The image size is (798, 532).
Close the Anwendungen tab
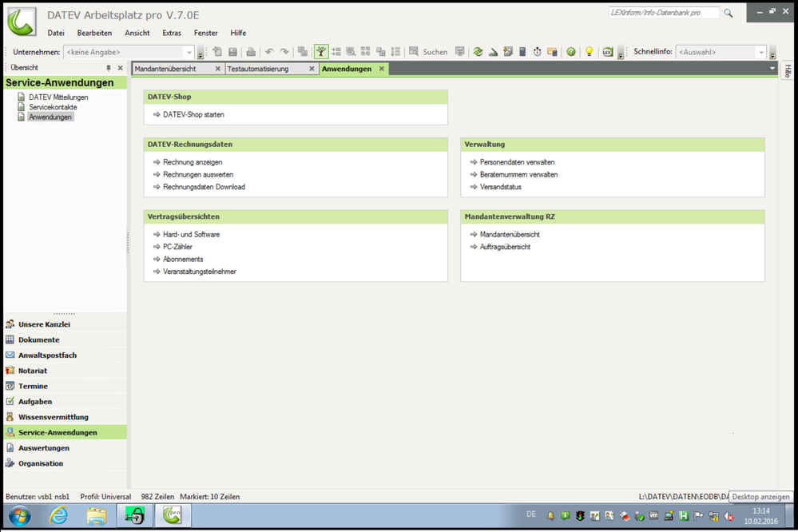click(x=381, y=69)
